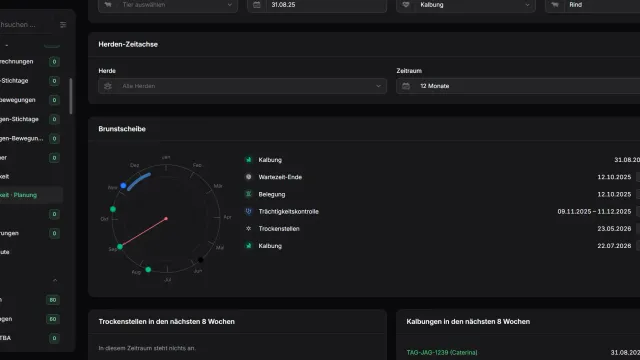Grab the sidebar vertical scrollbar

pos(71,96)
